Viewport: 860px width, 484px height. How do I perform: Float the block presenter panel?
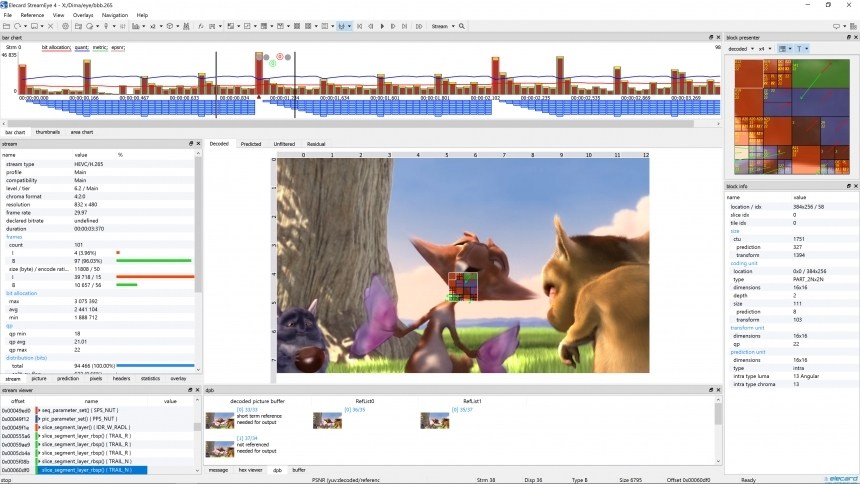click(x=848, y=37)
